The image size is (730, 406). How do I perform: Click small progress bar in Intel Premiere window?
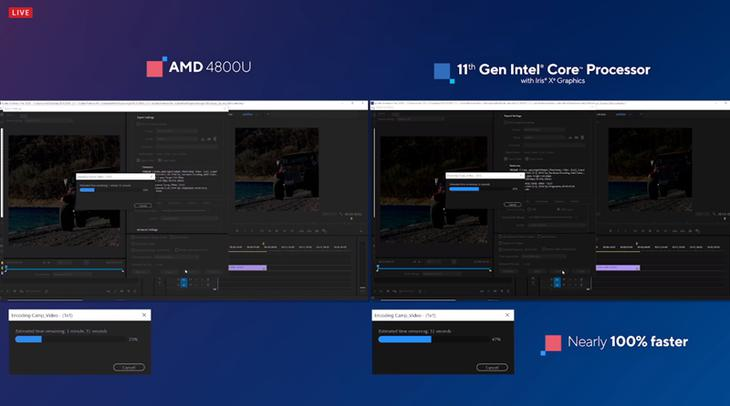pos(480,189)
